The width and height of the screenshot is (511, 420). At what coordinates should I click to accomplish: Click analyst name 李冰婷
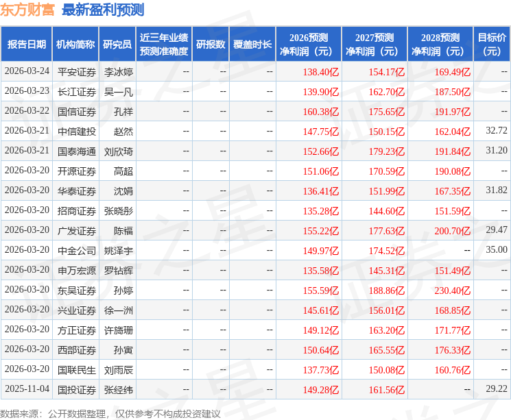coord(118,71)
